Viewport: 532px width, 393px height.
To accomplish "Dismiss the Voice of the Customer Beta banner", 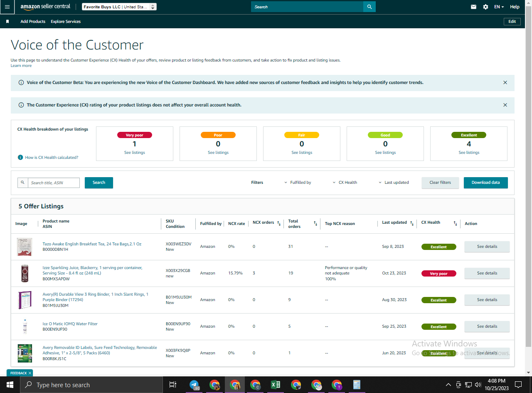I will click(x=505, y=82).
